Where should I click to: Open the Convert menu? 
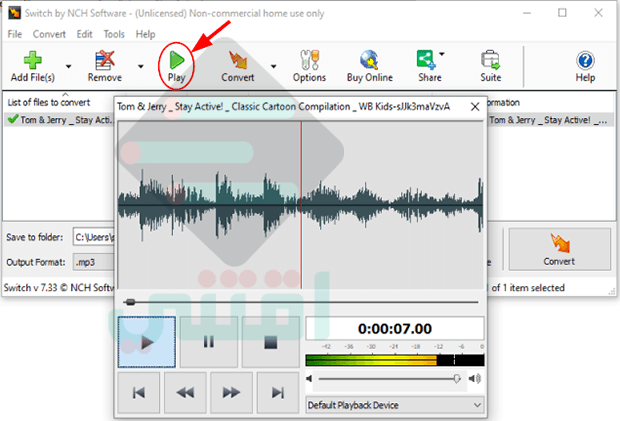tap(49, 34)
